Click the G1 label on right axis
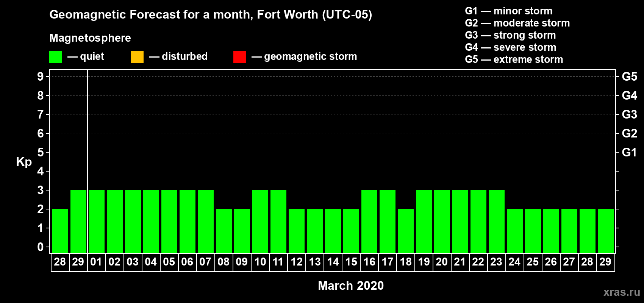This screenshot has width=644, height=303. [x=630, y=152]
